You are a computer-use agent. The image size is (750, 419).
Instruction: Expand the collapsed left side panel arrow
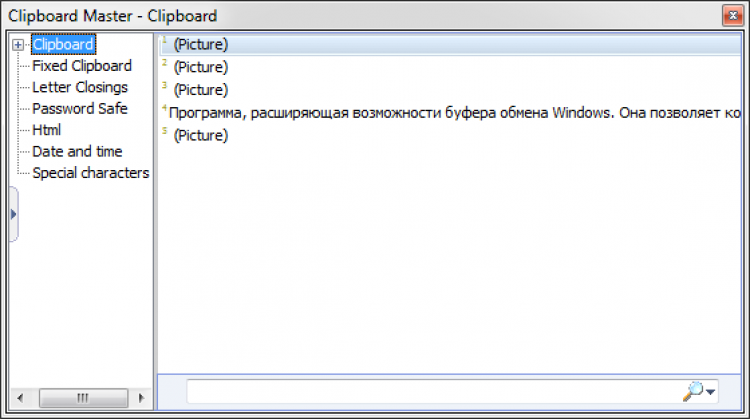[x=13, y=213]
